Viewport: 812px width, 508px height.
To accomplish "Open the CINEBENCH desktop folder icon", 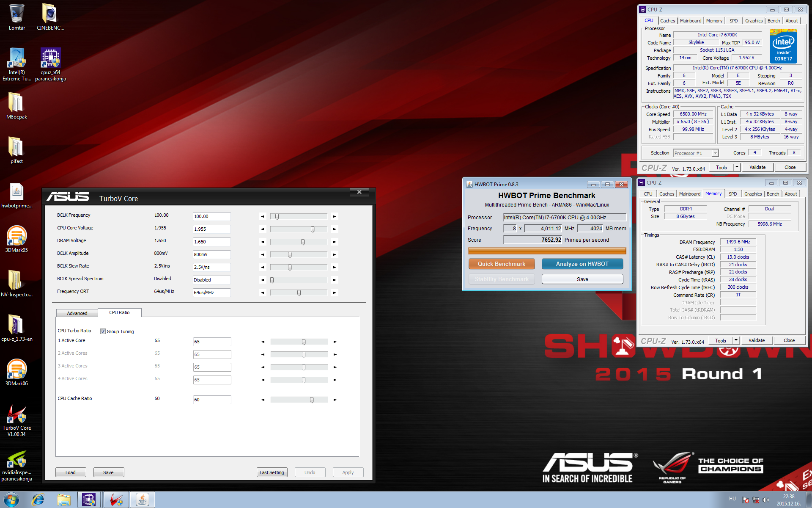I will (50, 17).
